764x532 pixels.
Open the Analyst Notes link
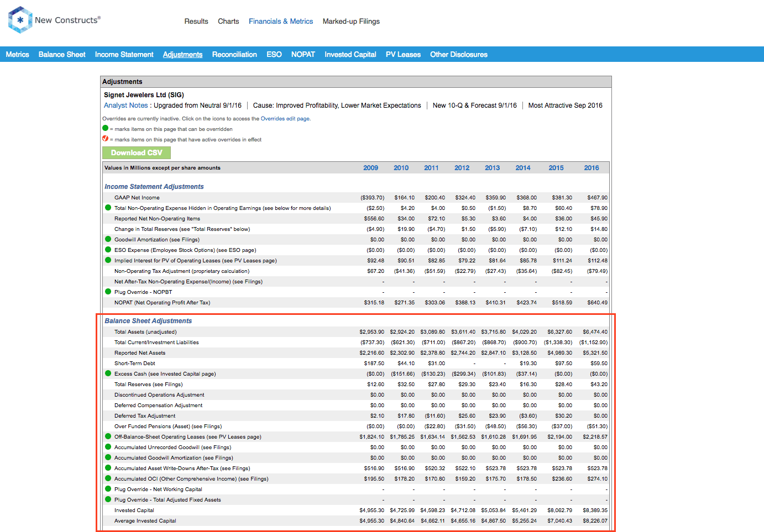[x=126, y=106]
